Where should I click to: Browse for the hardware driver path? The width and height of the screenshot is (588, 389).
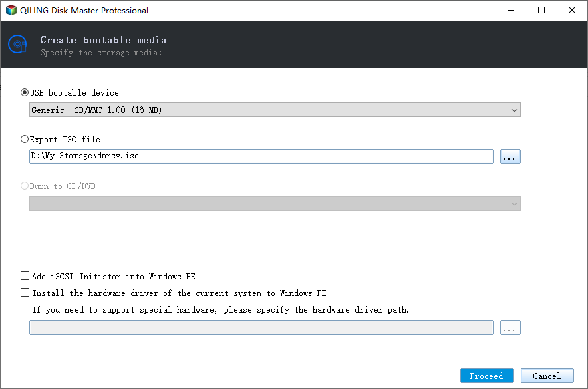pos(510,328)
